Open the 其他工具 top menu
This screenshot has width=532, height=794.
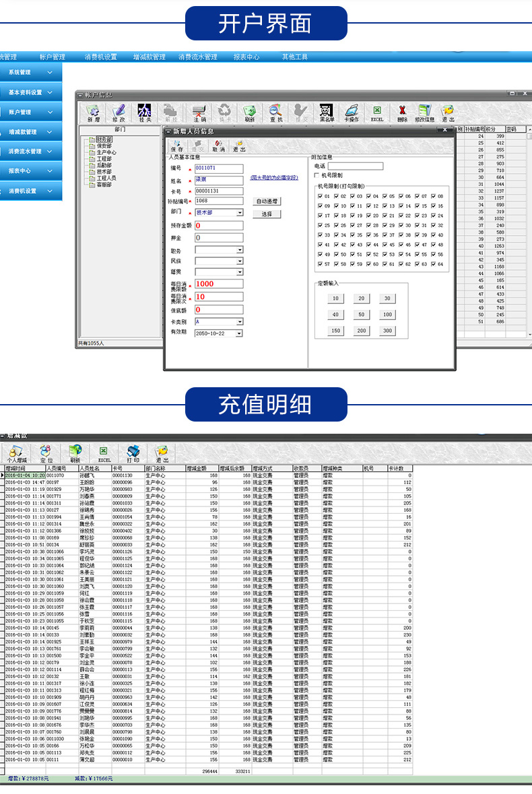coord(294,57)
